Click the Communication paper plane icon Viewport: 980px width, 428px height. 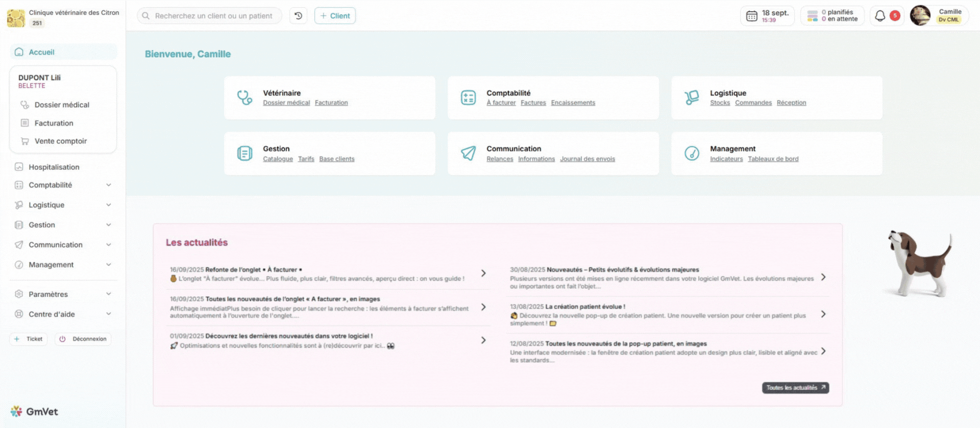[468, 153]
